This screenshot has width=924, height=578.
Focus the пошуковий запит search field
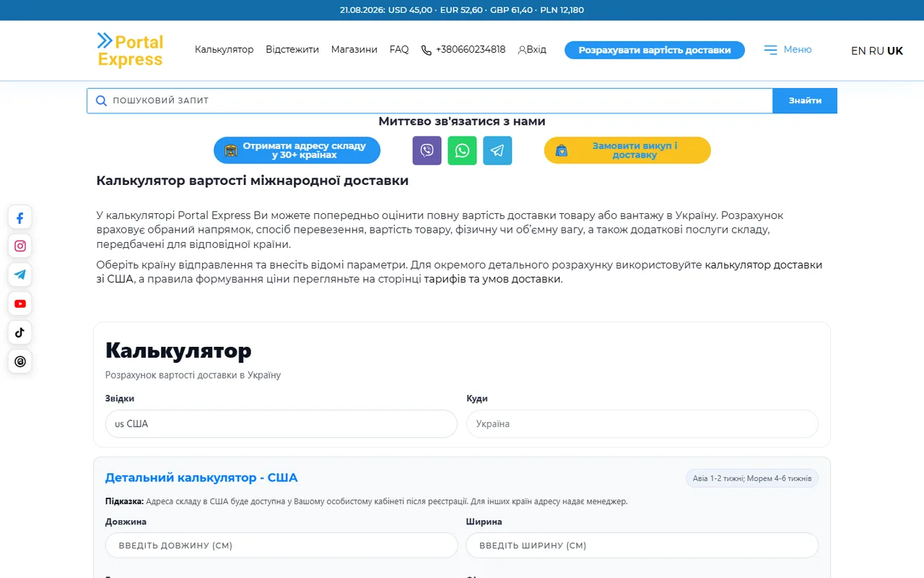click(x=430, y=100)
